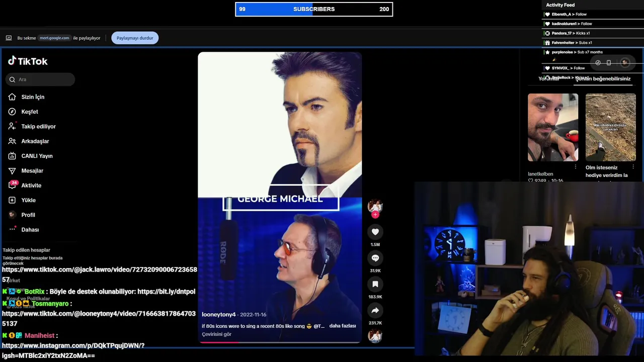Open comments via speech bubble icon
This screenshot has height=362, width=644.
pos(375,258)
